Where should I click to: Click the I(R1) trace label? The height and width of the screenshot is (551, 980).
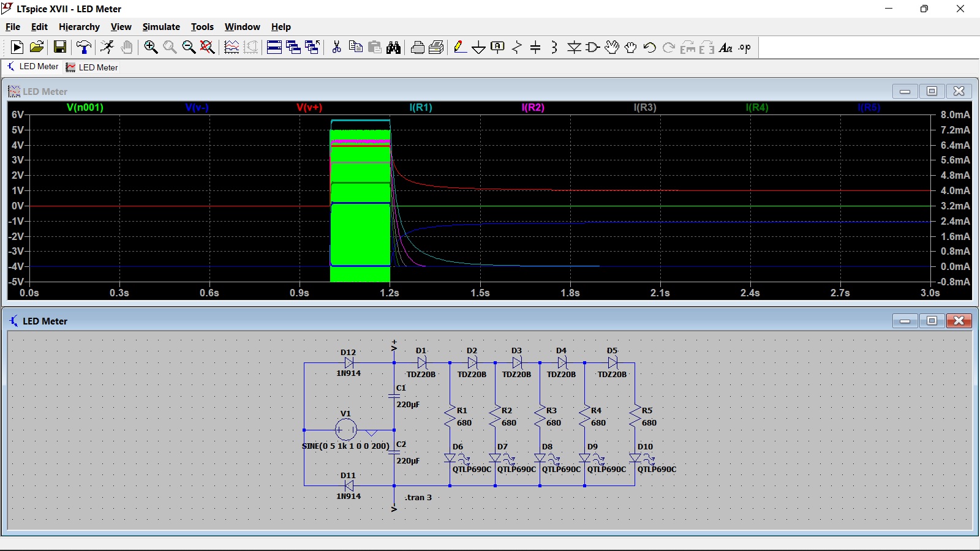pyautogui.click(x=421, y=107)
